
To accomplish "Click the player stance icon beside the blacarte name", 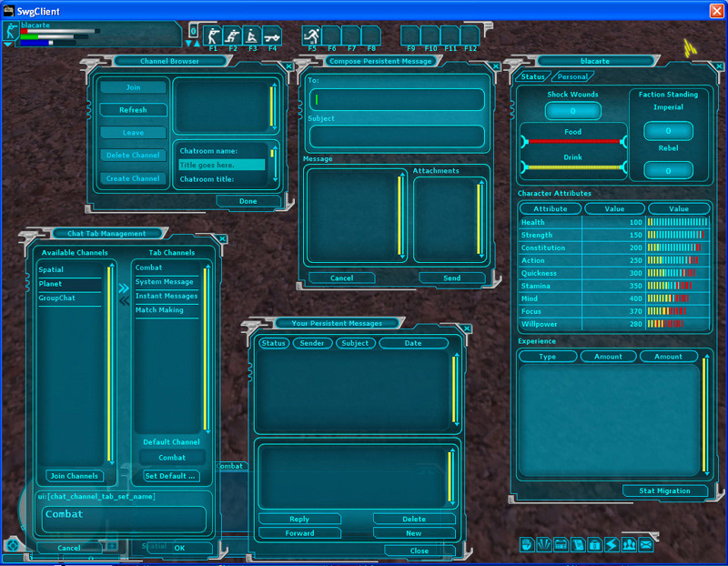I will [x=10, y=31].
